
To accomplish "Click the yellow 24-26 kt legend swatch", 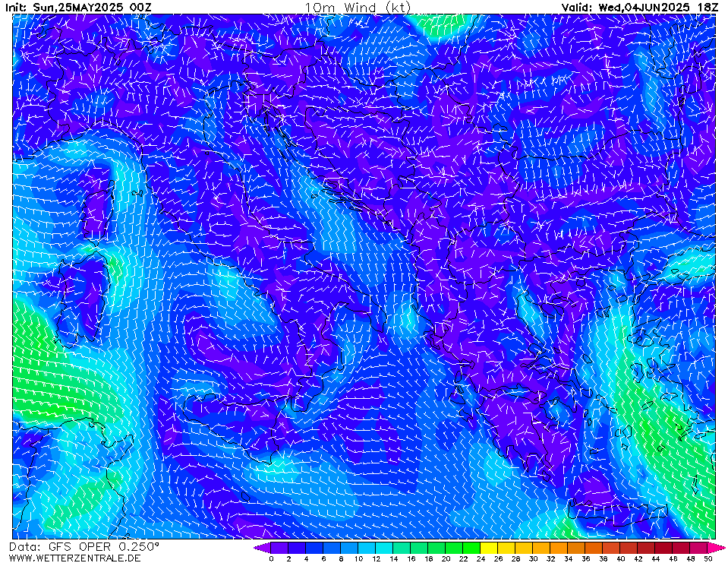I will tap(490, 548).
